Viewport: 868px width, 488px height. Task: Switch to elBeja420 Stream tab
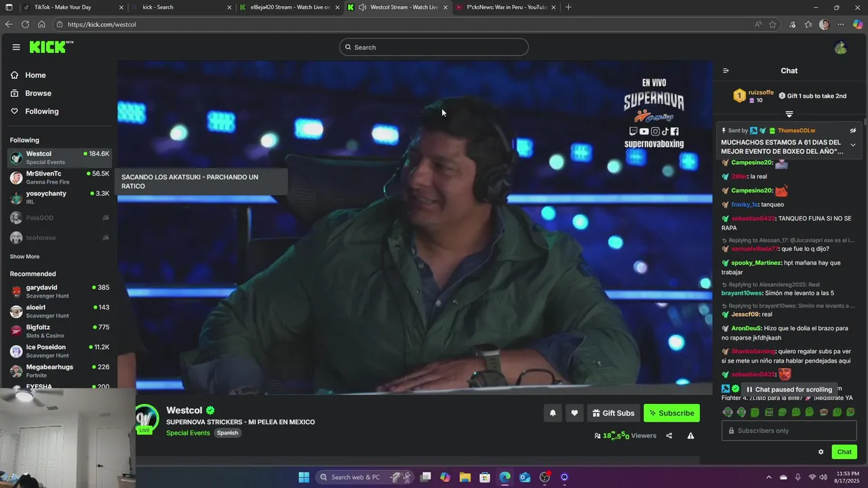pos(290,7)
